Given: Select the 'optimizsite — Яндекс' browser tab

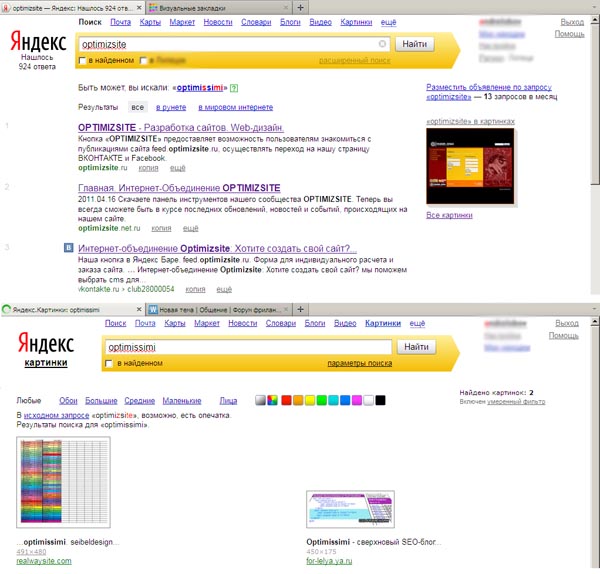Looking at the screenshot, I should pos(73,8).
